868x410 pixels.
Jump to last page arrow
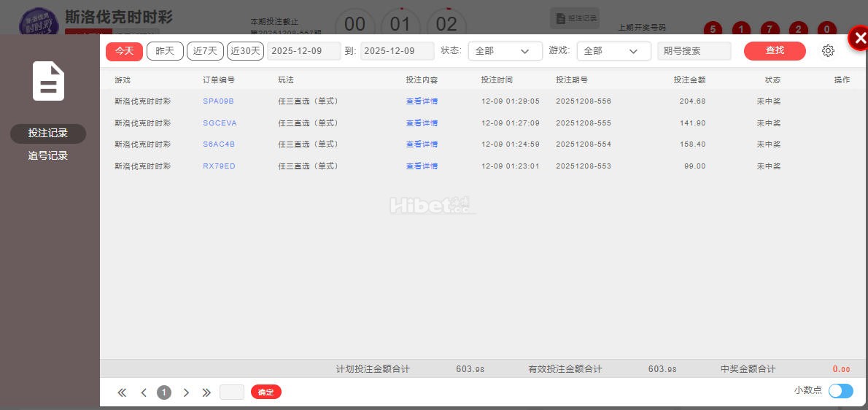pos(206,392)
